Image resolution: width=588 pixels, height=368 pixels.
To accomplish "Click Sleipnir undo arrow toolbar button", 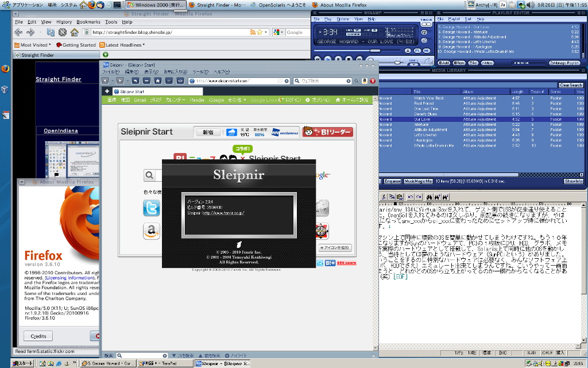I will point(136,80).
